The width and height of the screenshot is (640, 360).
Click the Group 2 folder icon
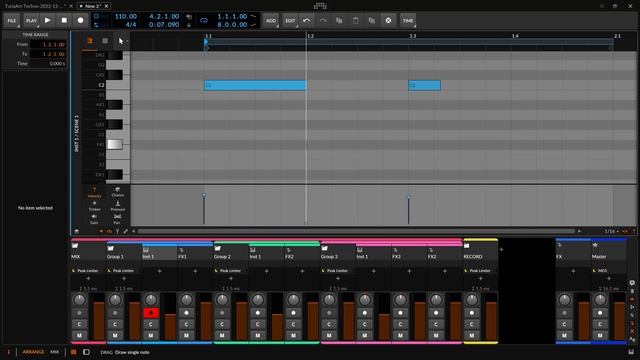coord(218,248)
